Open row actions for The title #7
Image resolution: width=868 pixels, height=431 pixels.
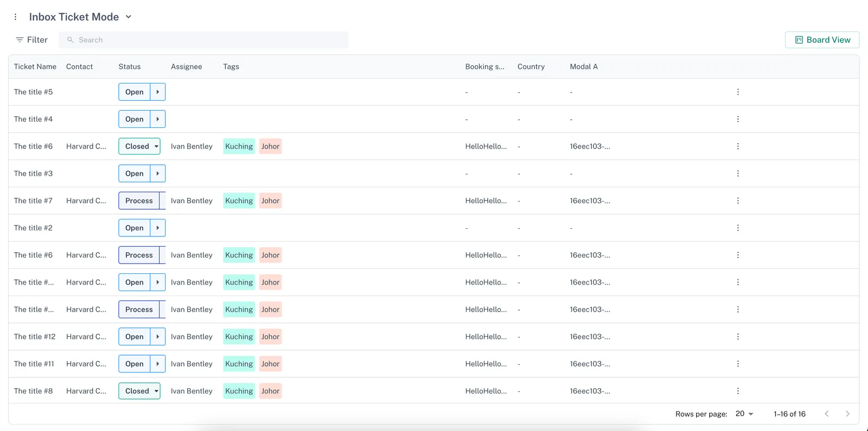pos(738,201)
